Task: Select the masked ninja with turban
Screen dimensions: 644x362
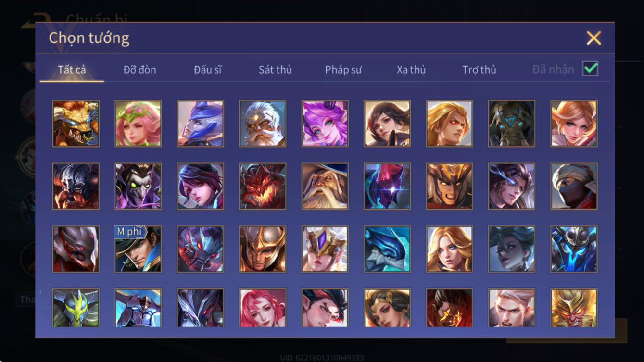Action: coord(574,187)
